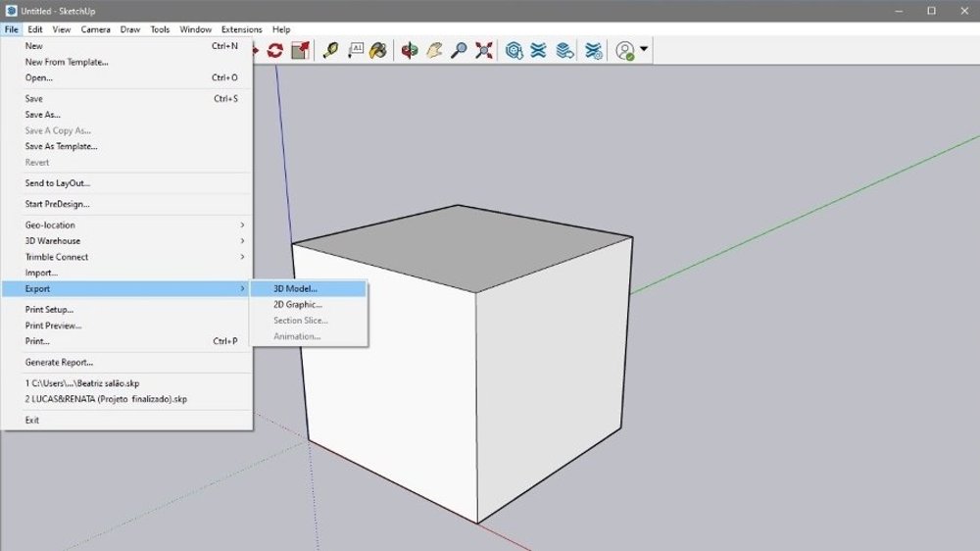Open the account dropdown arrow in toolbar

click(644, 49)
